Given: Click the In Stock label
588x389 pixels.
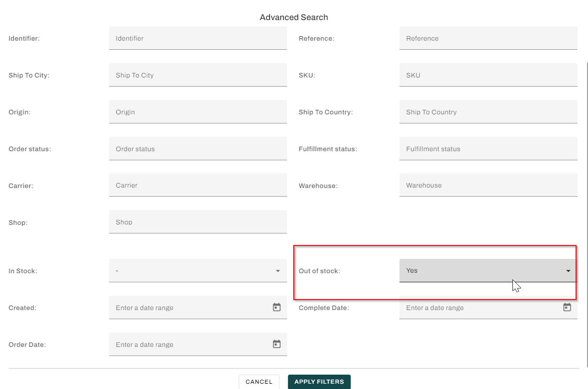Looking at the screenshot, I should (x=22, y=271).
